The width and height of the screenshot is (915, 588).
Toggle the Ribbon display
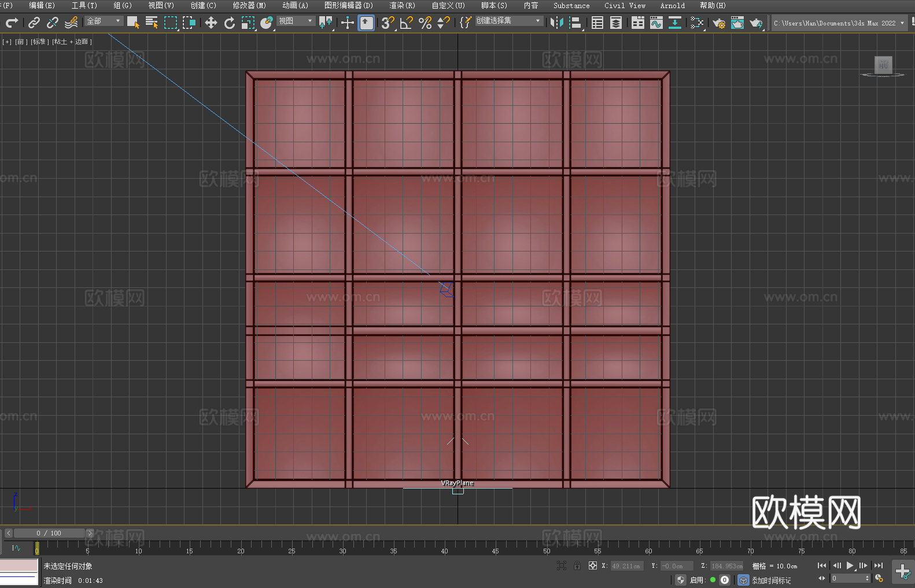638,23
